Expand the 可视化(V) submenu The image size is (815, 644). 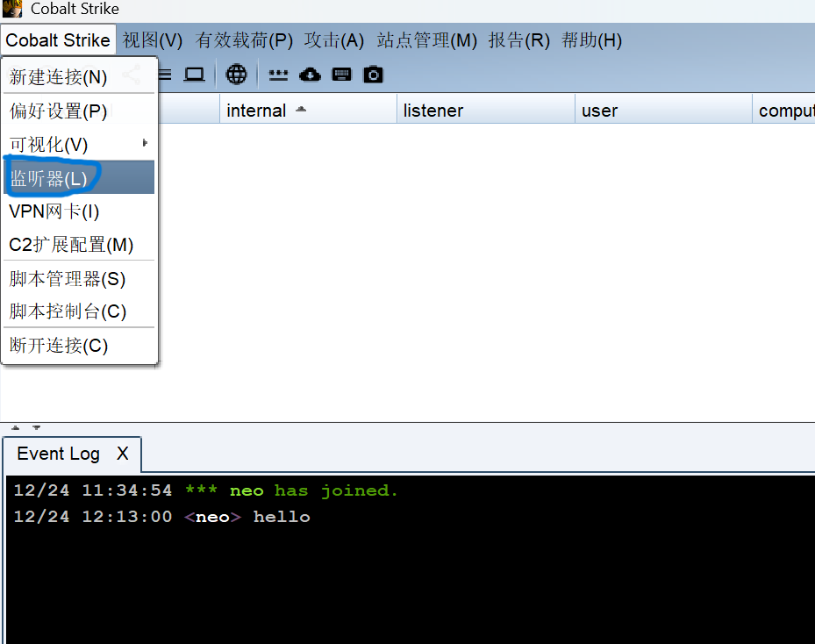tap(79, 144)
